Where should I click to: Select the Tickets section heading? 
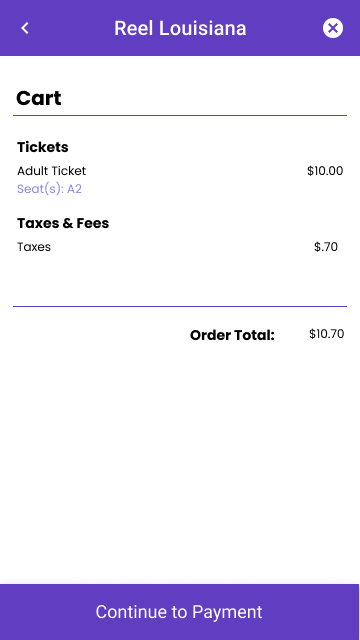[x=43, y=147]
